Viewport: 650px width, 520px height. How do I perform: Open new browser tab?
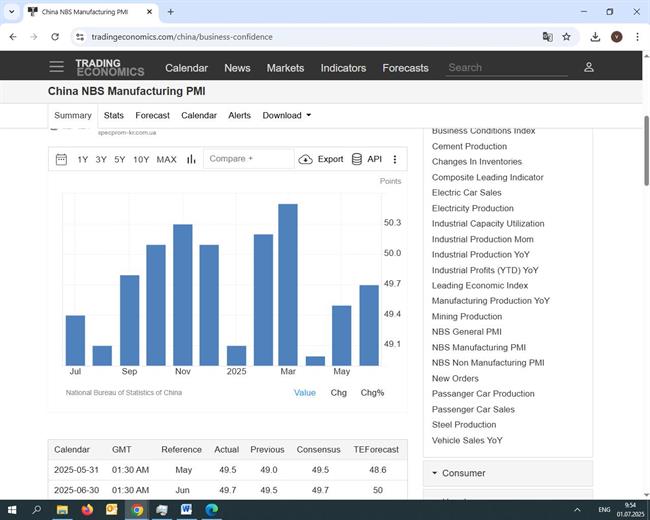coord(170,12)
